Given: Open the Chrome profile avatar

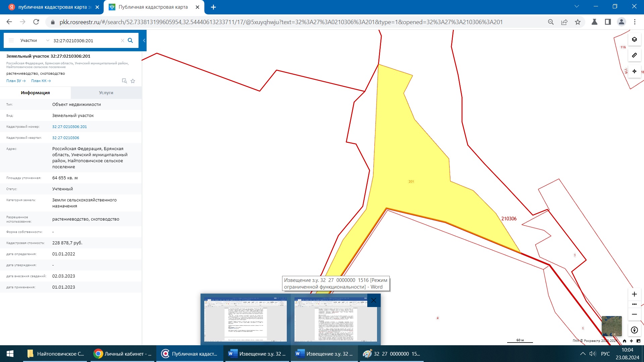Looking at the screenshot, I should [621, 22].
